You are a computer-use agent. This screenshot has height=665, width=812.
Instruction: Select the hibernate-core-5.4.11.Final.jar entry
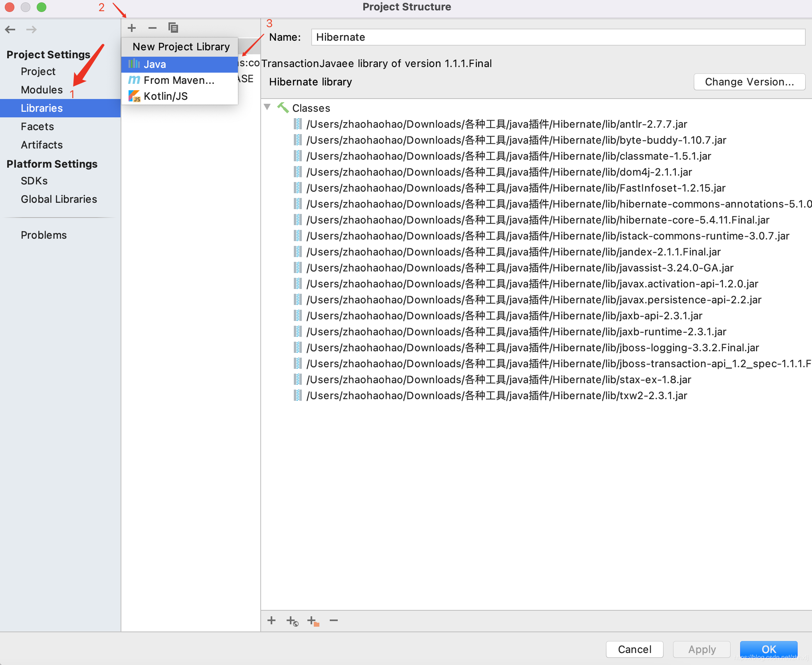click(537, 220)
